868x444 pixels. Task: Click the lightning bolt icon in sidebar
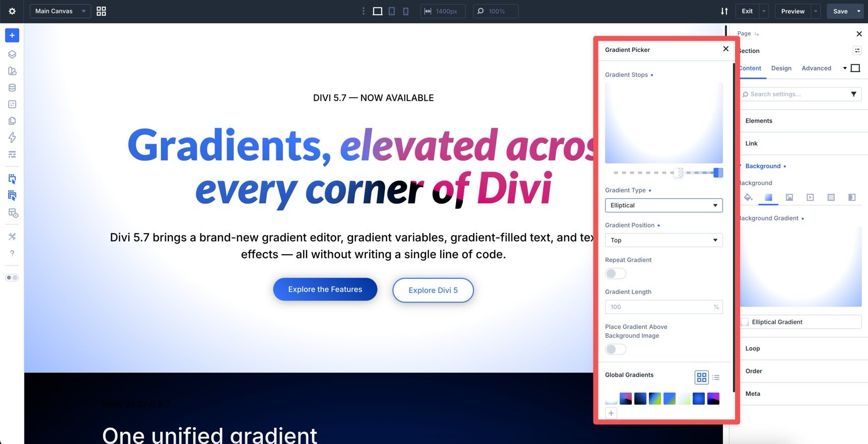pos(12,137)
